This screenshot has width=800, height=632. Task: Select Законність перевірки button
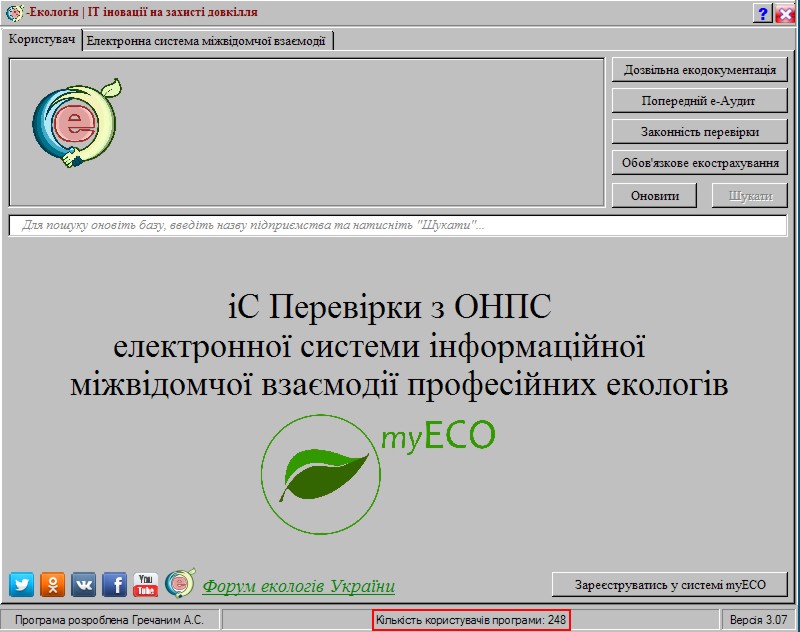pyautogui.click(x=699, y=132)
